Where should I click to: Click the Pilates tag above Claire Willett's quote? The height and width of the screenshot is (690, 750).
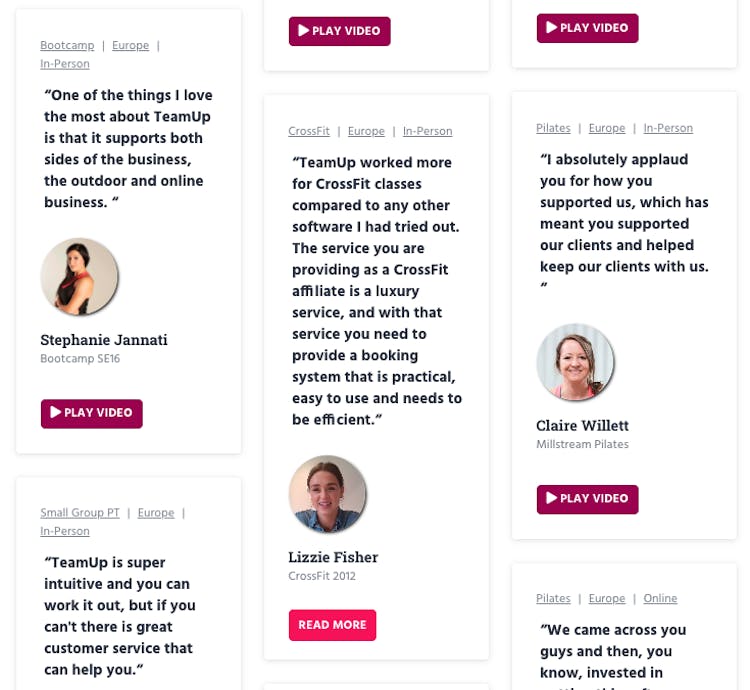tap(553, 129)
